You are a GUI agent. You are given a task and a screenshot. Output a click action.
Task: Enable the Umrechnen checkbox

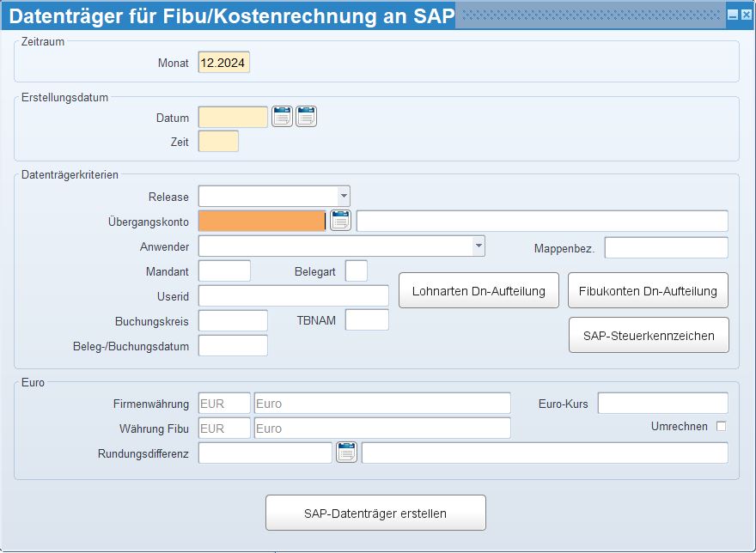721,426
